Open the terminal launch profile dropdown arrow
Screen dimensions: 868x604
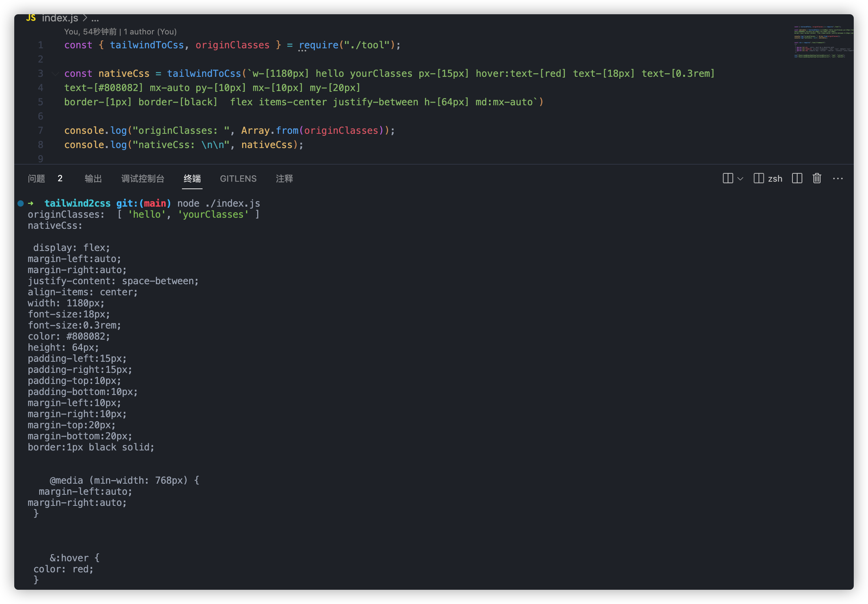[x=740, y=179]
